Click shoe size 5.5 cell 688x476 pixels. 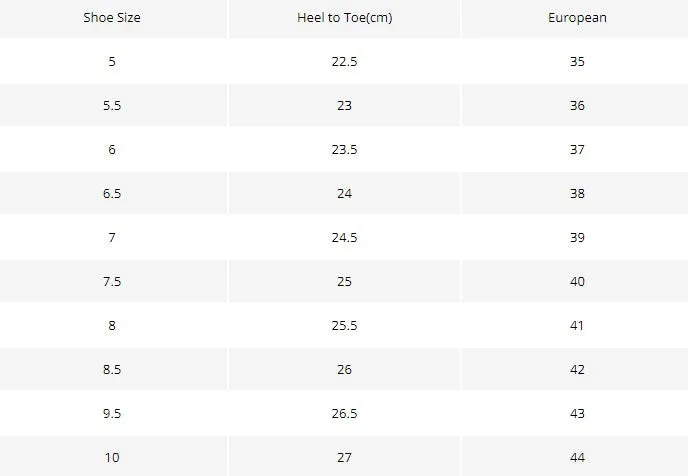[112, 105]
